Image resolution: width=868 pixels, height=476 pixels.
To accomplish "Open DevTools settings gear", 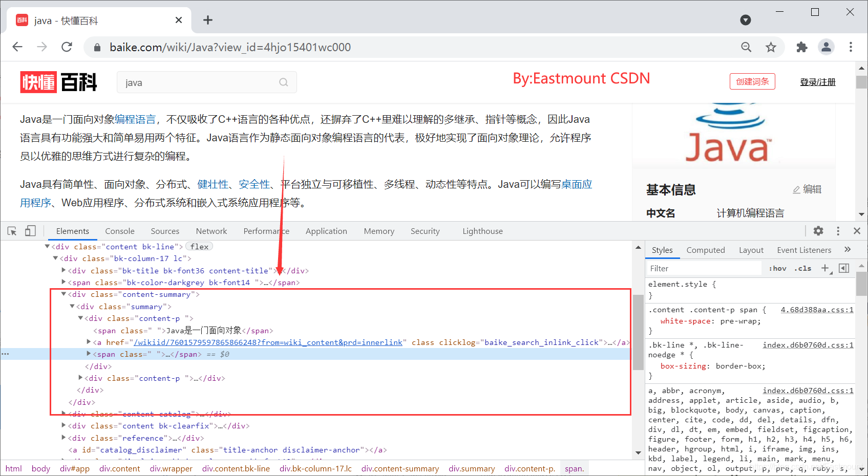I will pyautogui.click(x=818, y=231).
